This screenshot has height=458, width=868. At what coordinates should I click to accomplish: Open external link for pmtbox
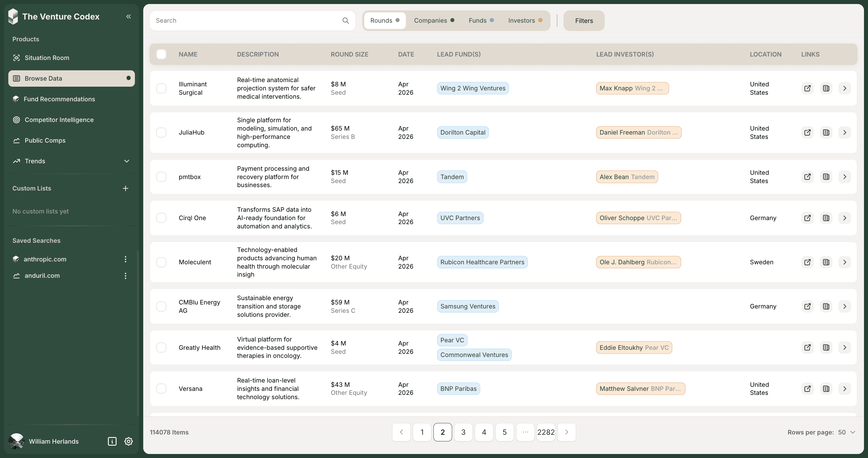click(x=807, y=177)
